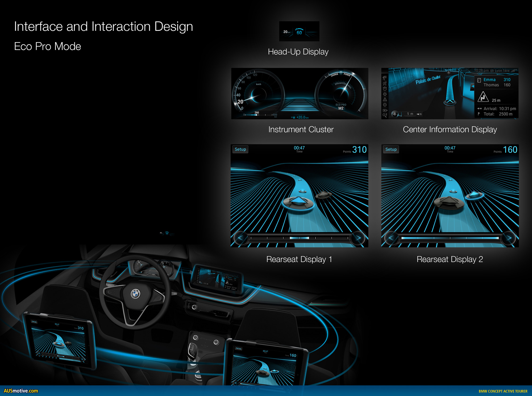Click the north compass indicator on map
This screenshot has width=532, height=396.
click(x=419, y=114)
